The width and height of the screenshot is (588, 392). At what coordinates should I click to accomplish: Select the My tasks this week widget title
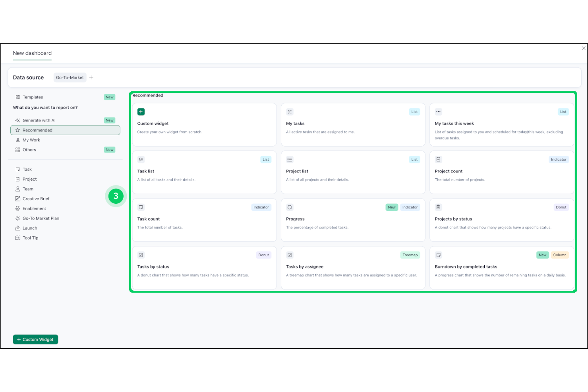(x=454, y=124)
